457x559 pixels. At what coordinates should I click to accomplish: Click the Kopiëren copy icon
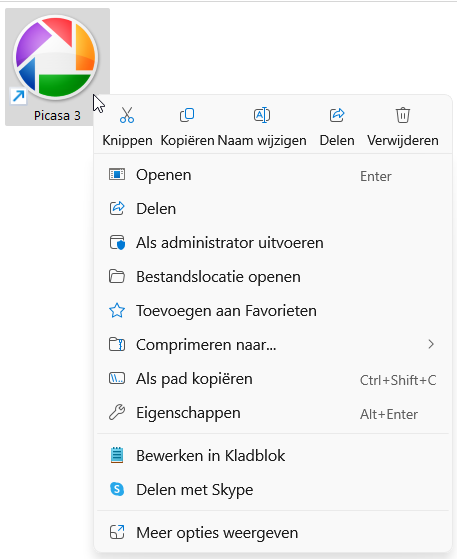click(x=187, y=115)
